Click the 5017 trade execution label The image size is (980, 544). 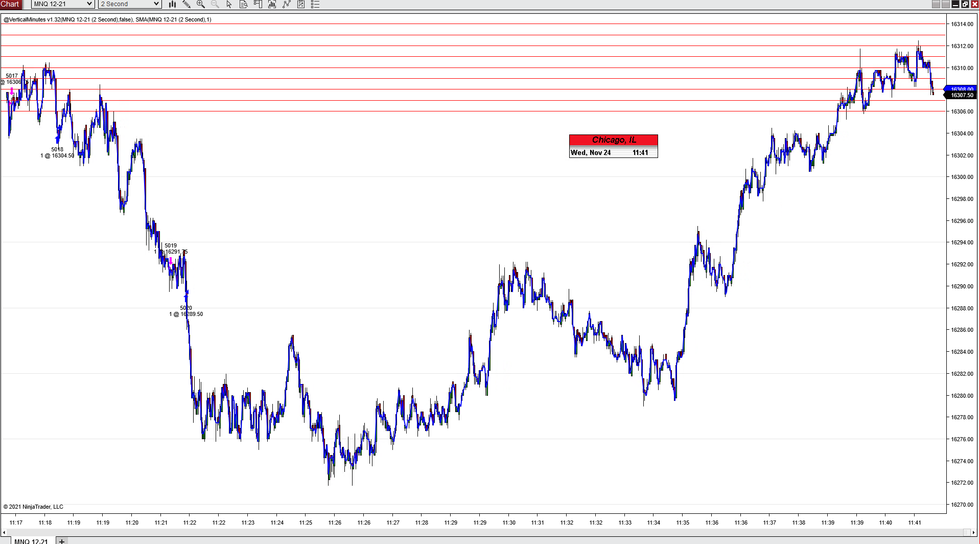click(x=12, y=76)
